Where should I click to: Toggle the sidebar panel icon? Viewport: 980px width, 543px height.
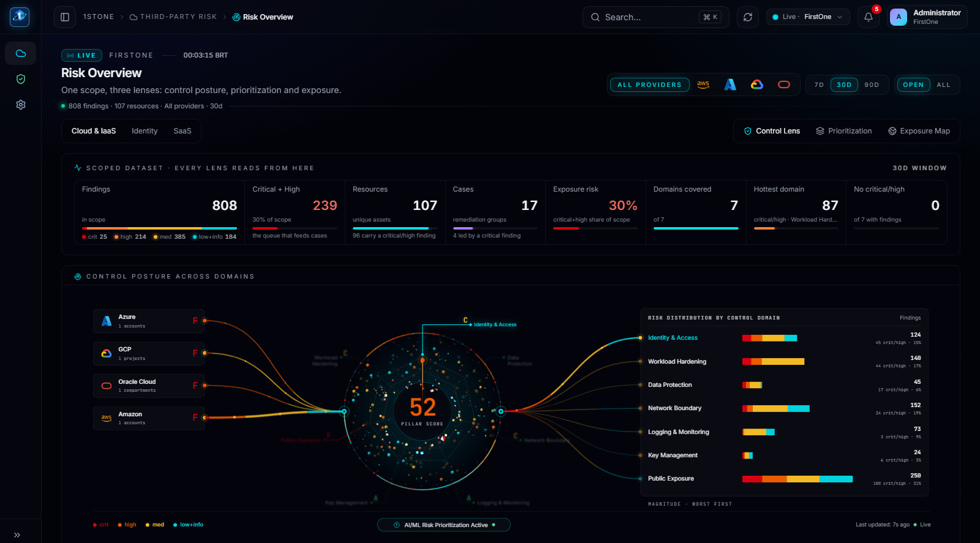tap(65, 17)
